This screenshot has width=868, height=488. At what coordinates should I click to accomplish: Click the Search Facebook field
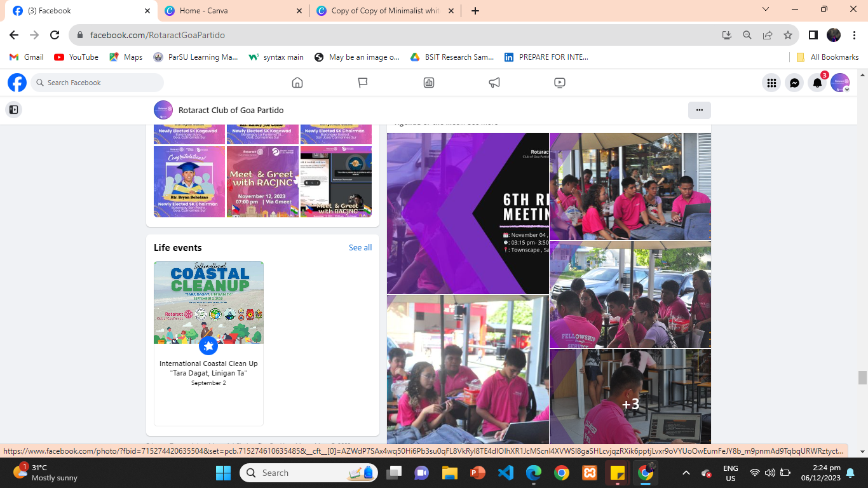(97, 83)
